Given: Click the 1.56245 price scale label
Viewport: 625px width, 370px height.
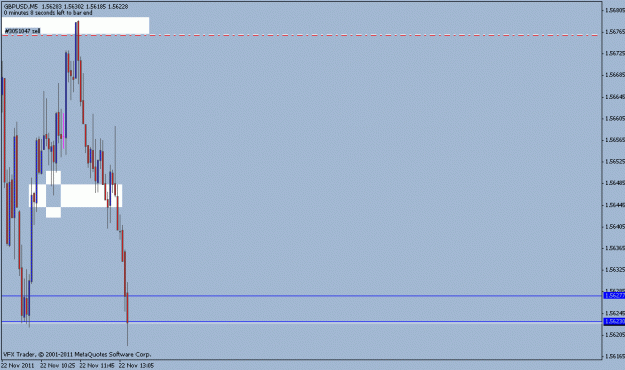Looking at the screenshot, I should pos(615,313).
